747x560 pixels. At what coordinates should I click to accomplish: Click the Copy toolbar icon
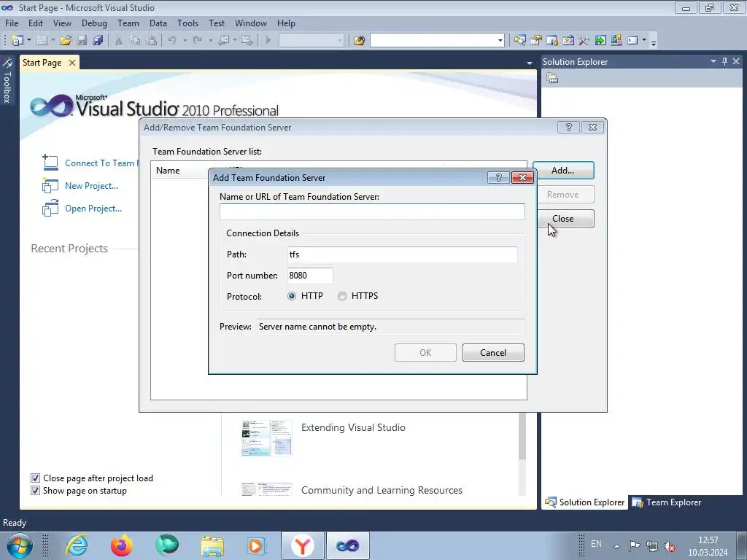coord(135,41)
